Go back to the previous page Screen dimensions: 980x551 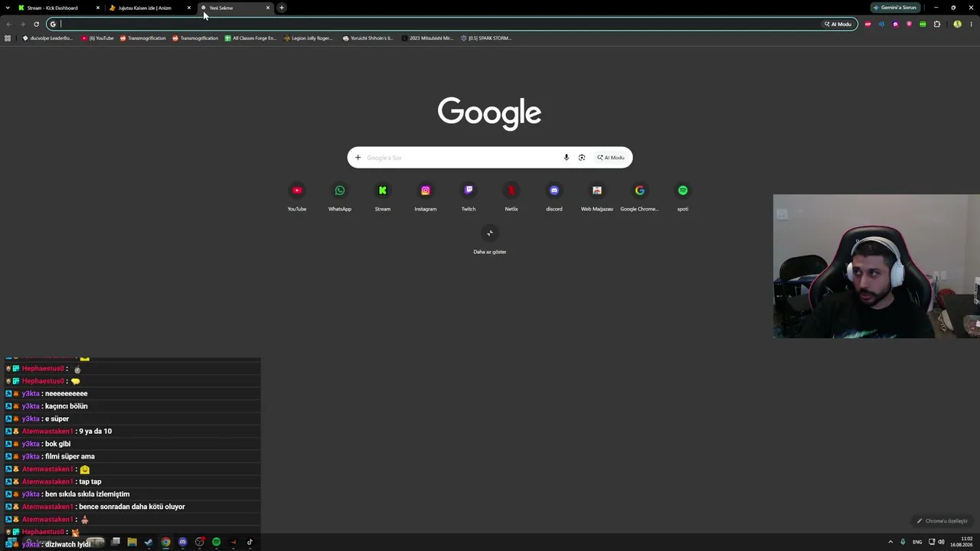[x=9, y=24]
